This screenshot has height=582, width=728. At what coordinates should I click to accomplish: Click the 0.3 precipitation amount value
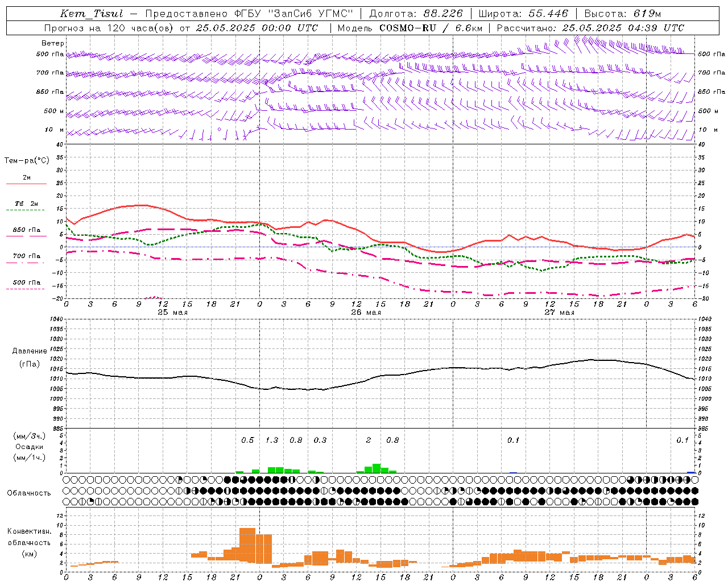point(320,440)
